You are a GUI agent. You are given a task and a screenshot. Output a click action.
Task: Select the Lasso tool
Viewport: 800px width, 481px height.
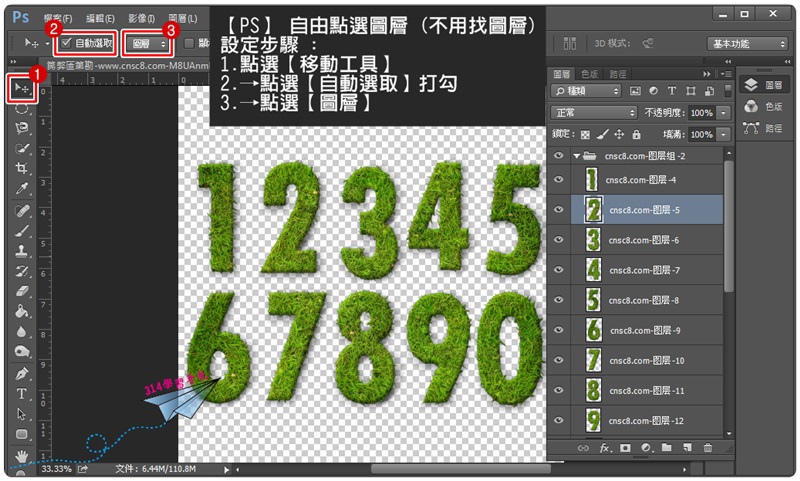click(x=21, y=128)
